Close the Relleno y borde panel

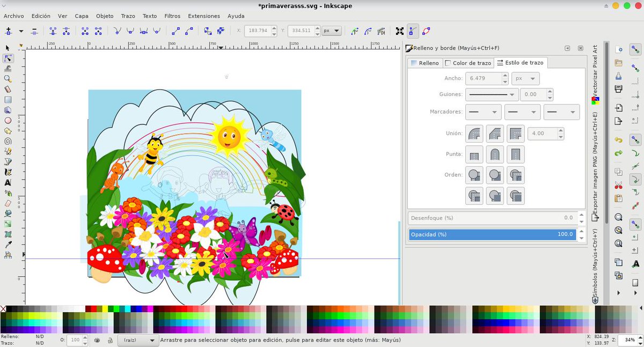[x=580, y=48]
